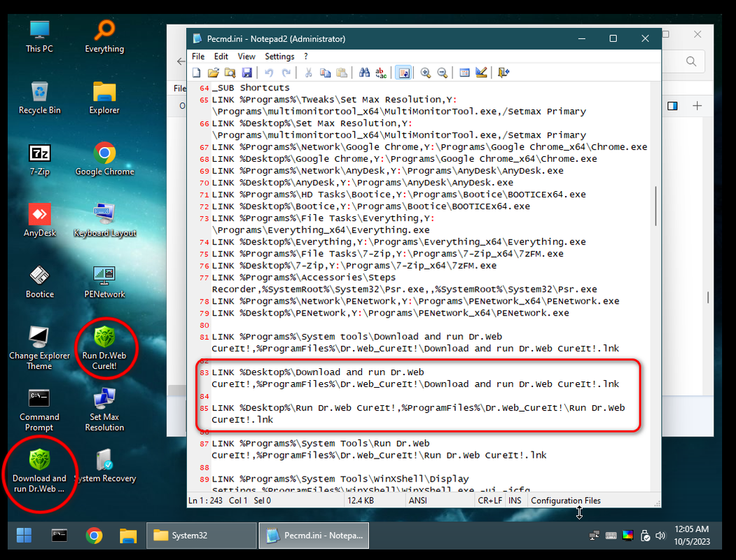
Task: Open the Start menu on the taskbar
Action: click(x=24, y=535)
